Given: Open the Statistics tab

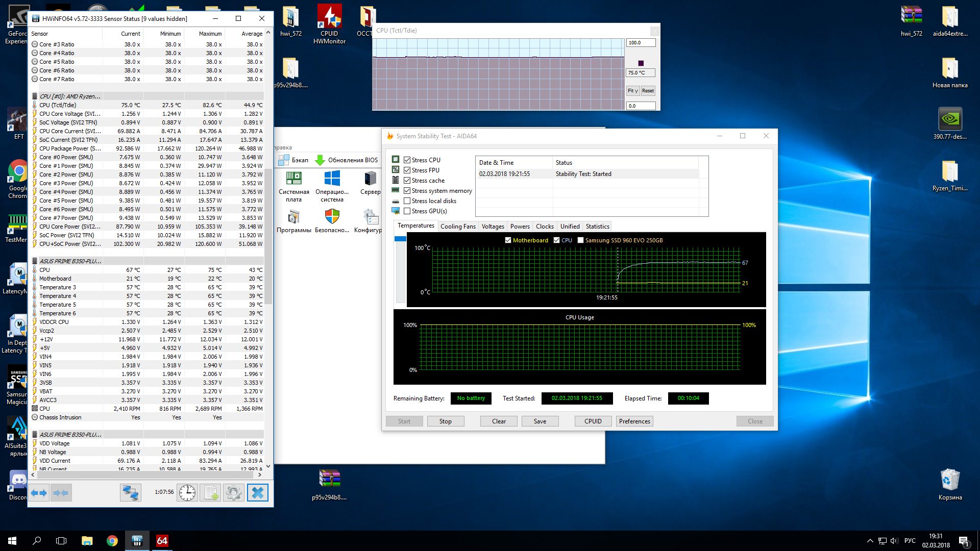Looking at the screenshot, I should point(597,227).
